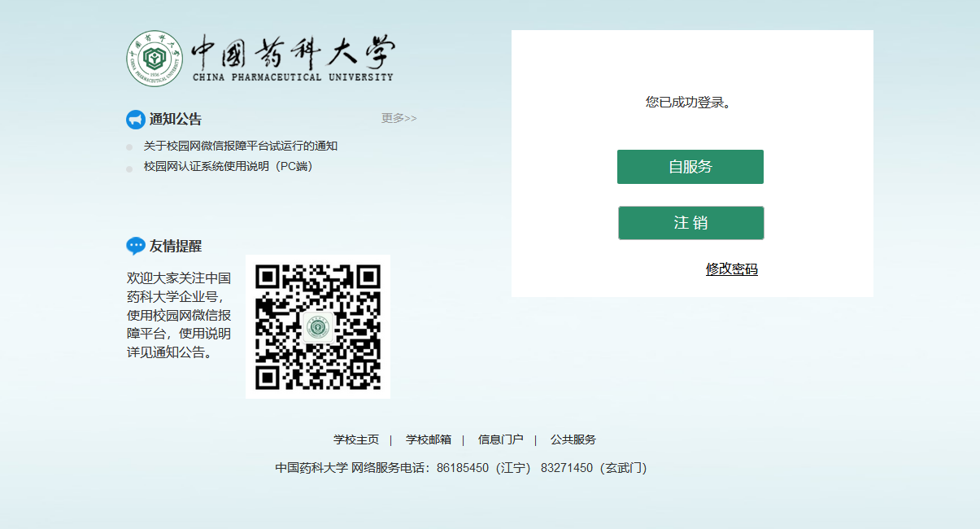Click the 通知公告 section heading
Viewport: 980px width, 529px height.
[175, 120]
